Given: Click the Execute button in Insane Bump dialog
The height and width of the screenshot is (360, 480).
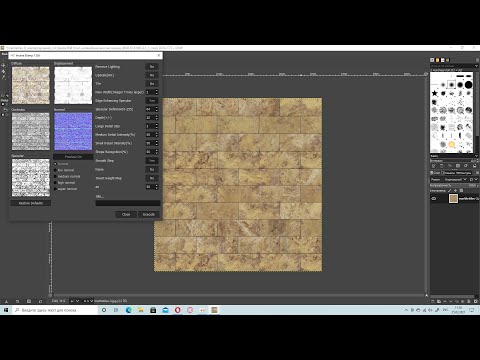Looking at the screenshot, I should coord(149,214).
